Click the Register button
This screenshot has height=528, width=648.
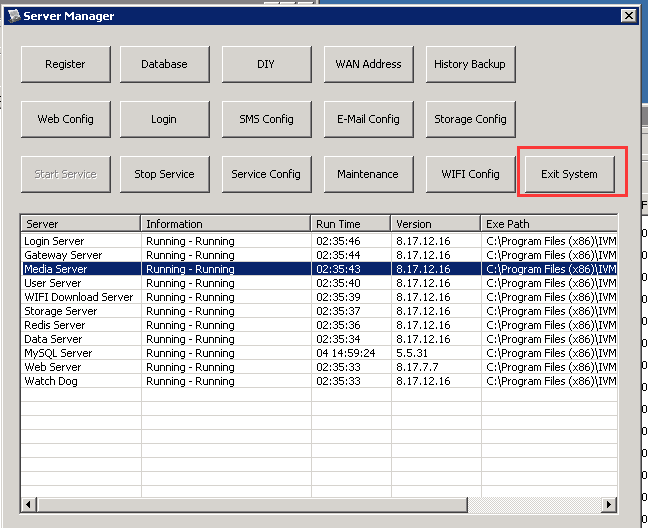66,64
